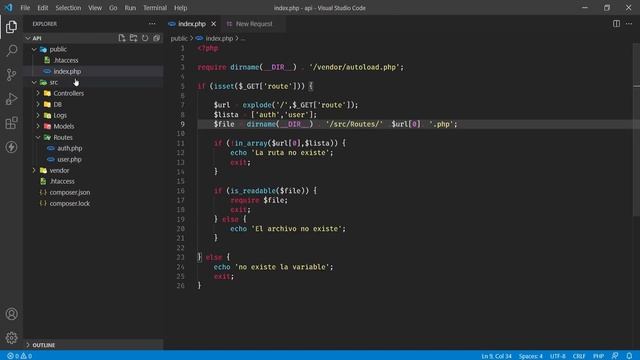The width and height of the screenshot is (640, 360).
Task: Expand the DB folder
Action: (38, 104)
